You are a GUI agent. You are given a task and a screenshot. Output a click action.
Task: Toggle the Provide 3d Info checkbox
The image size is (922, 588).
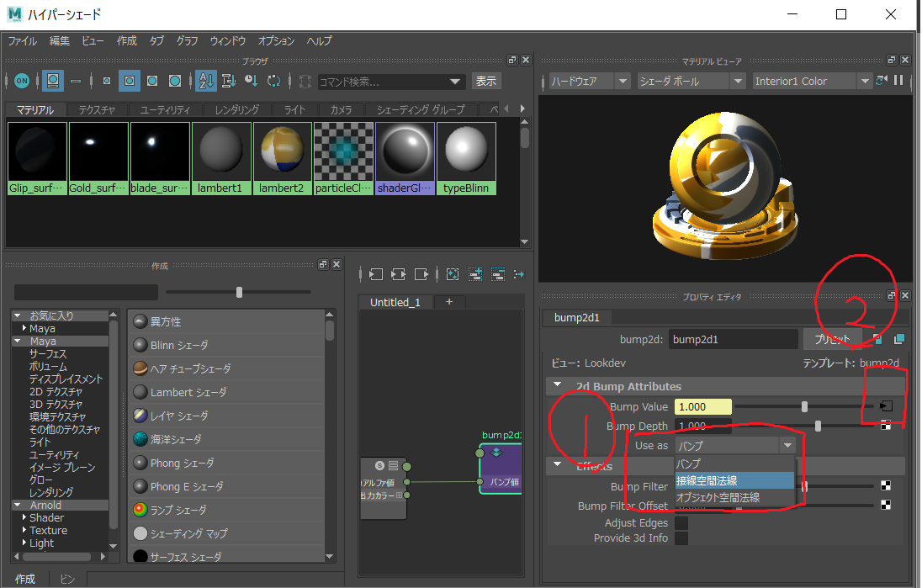[x=681, y=538]
